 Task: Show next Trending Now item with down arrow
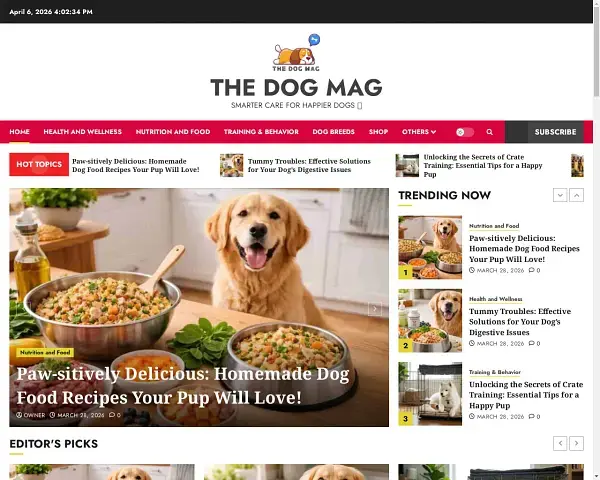click(x=560, y=195)
